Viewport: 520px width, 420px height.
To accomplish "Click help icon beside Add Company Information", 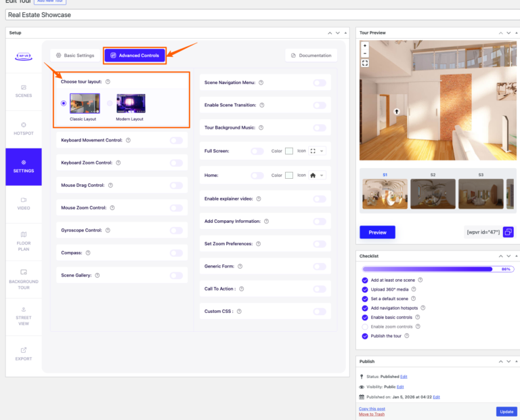I will pyautogui.click(x=266, y=222).
